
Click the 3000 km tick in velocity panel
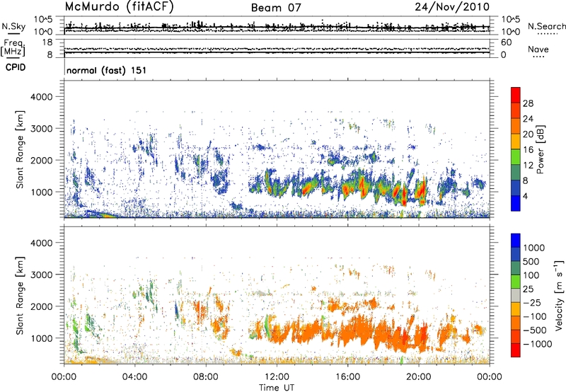click(41, 275)
